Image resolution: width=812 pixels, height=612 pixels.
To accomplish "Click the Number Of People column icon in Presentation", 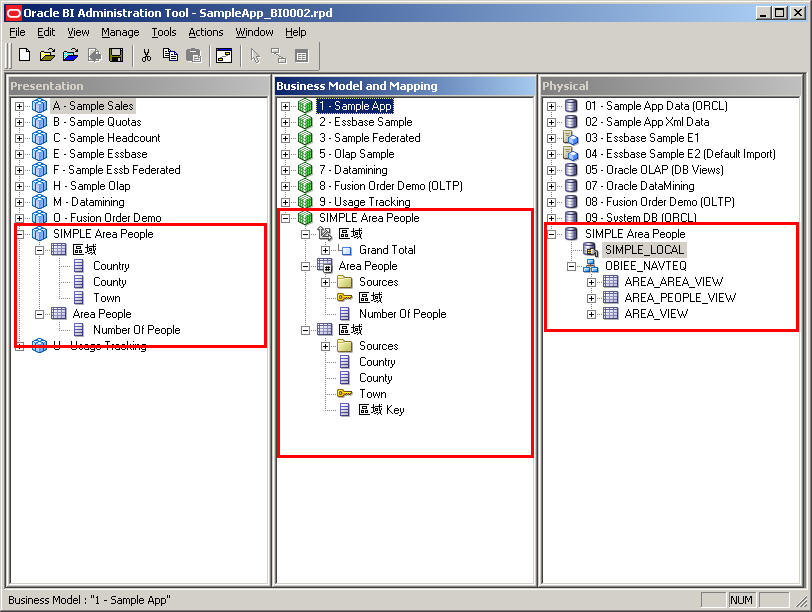I will [79, 330].
